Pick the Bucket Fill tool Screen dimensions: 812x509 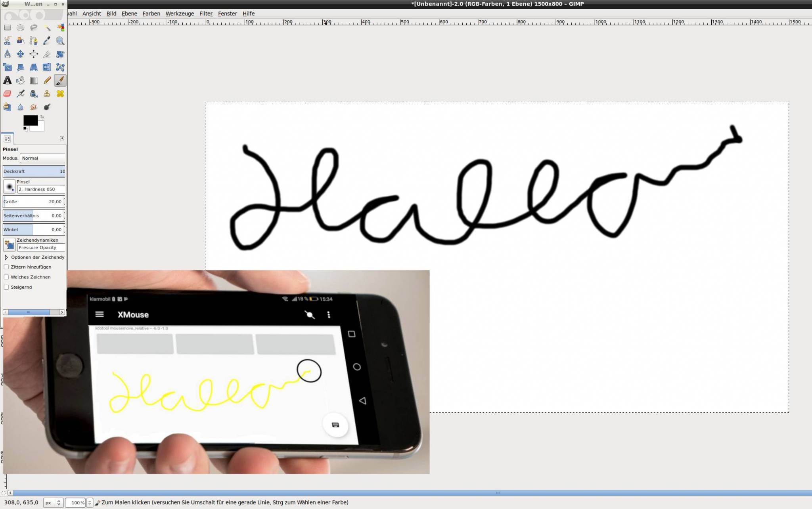coord(21,80)
